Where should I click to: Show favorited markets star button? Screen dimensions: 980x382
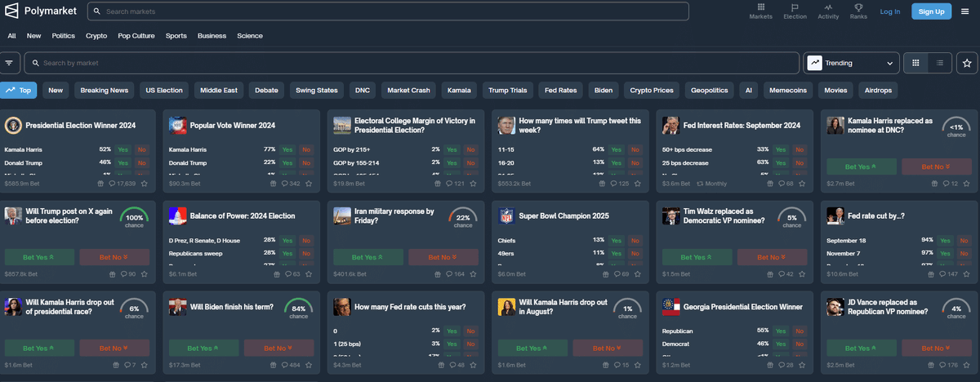968,63
